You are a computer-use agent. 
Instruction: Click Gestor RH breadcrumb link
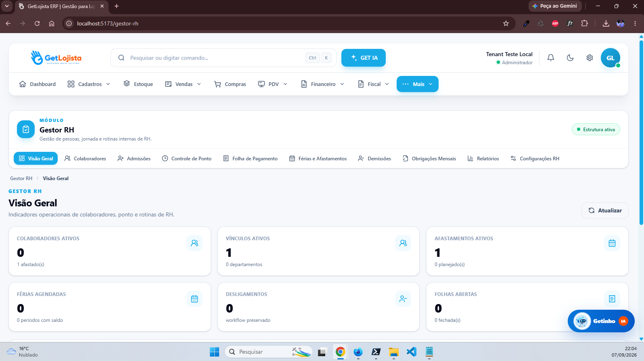point(21,178)
